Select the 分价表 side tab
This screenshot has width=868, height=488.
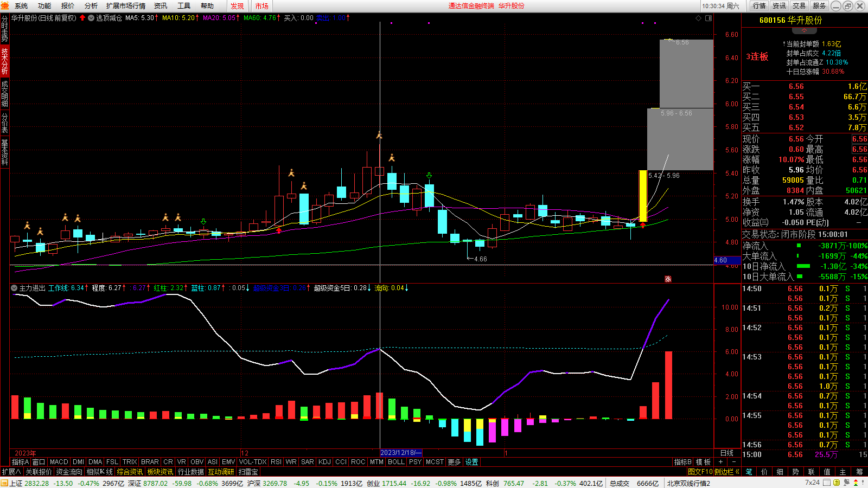point(4,123)
